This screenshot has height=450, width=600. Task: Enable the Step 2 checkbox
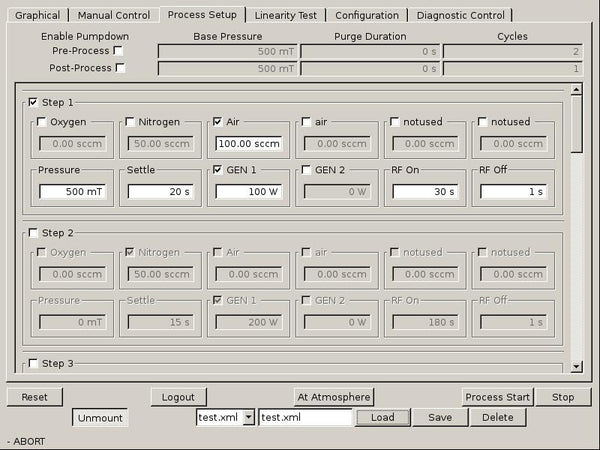(34, 233)
